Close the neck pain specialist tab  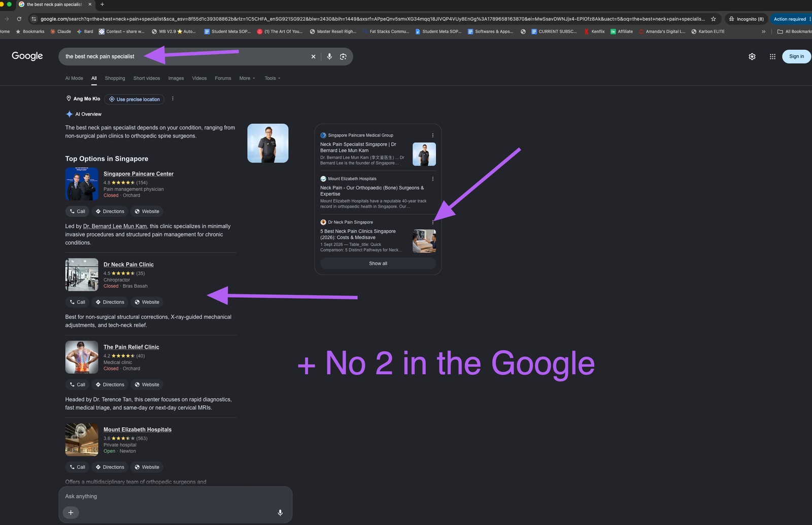click(90, 4)
